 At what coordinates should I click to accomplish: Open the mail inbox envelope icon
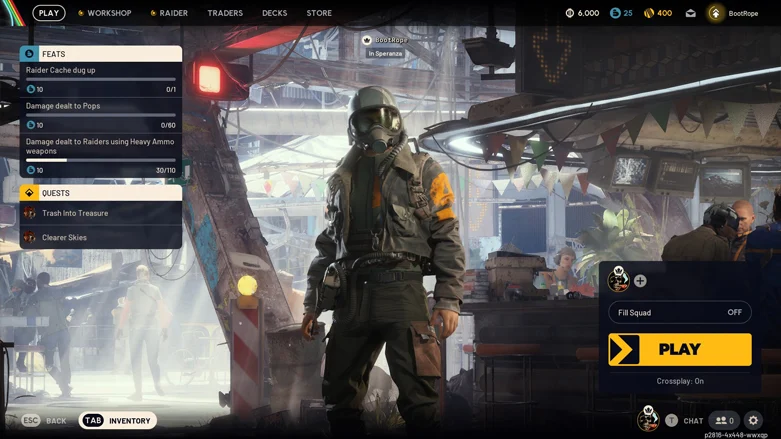coord(690,13)
